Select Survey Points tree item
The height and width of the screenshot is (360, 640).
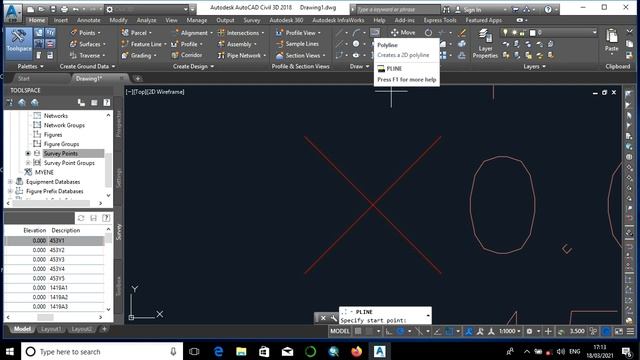(60, 153)
